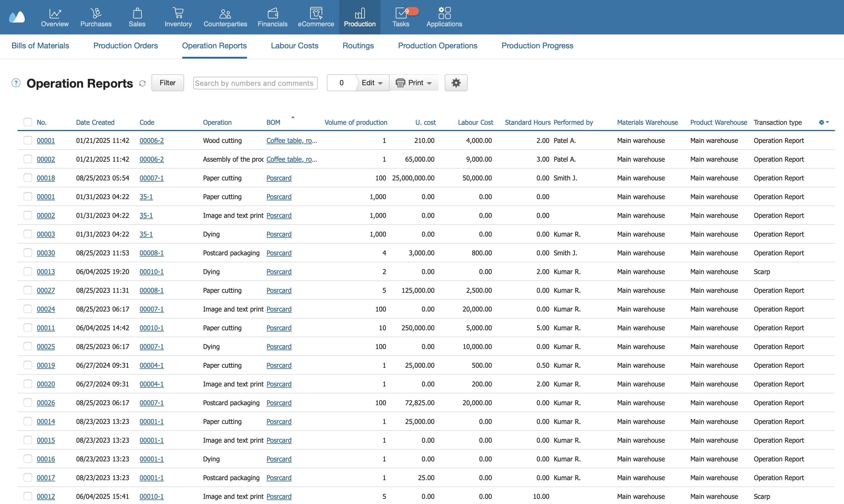Click the app logo in top bar
The image size is (844, 504).
click(x=17, y=17)
